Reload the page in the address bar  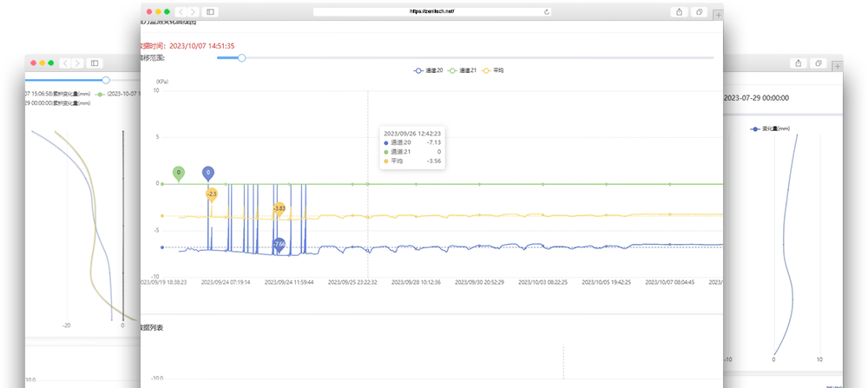pyautogui.click(x=547, y=11)
